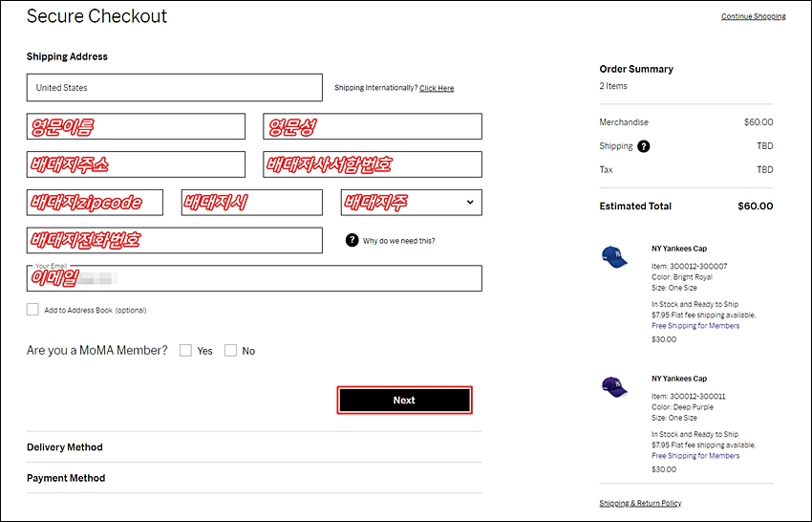This screenshot has height=522, width=812.
Task: Click the Merchandise $60.00 value
Action: click(x=759, y=122)
